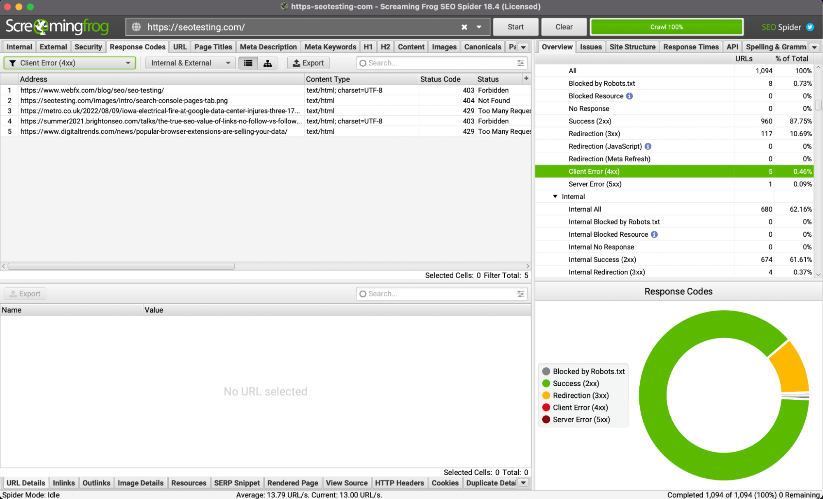Open the Issues tab
The image size is (823, 499).
tap(591, 46)
